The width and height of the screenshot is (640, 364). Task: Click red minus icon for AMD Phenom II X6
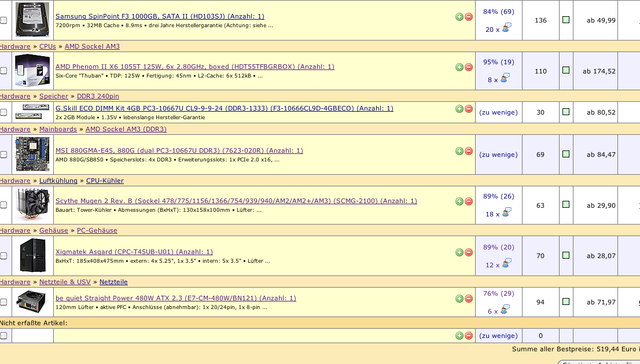(x=469, y=67)
